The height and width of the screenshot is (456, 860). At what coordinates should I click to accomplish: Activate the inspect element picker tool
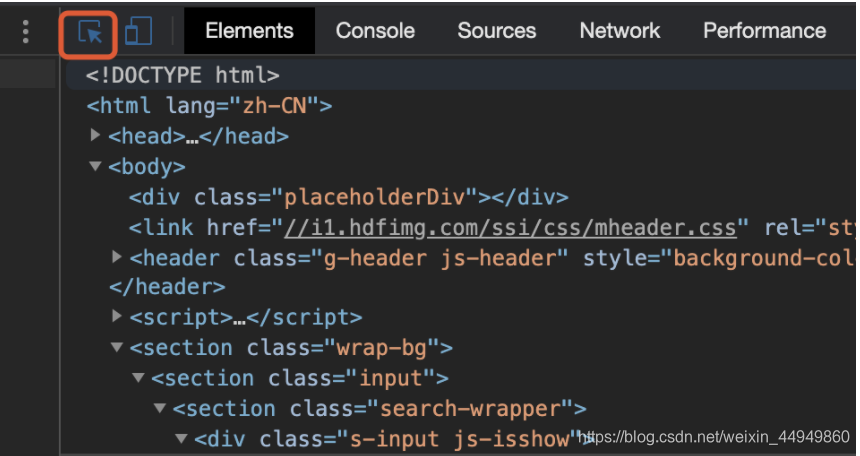click(89, 32)
